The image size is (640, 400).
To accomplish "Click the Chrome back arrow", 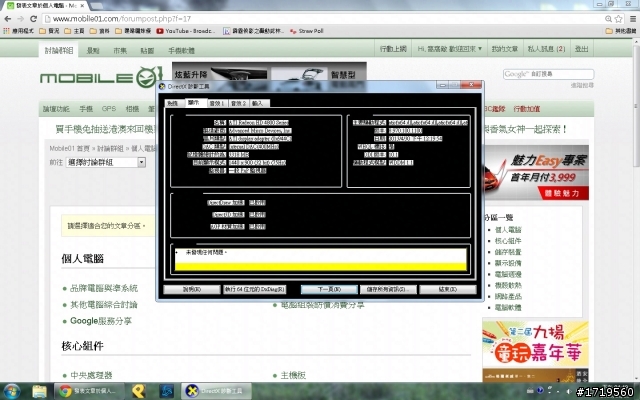I will (x=7, y=19).
